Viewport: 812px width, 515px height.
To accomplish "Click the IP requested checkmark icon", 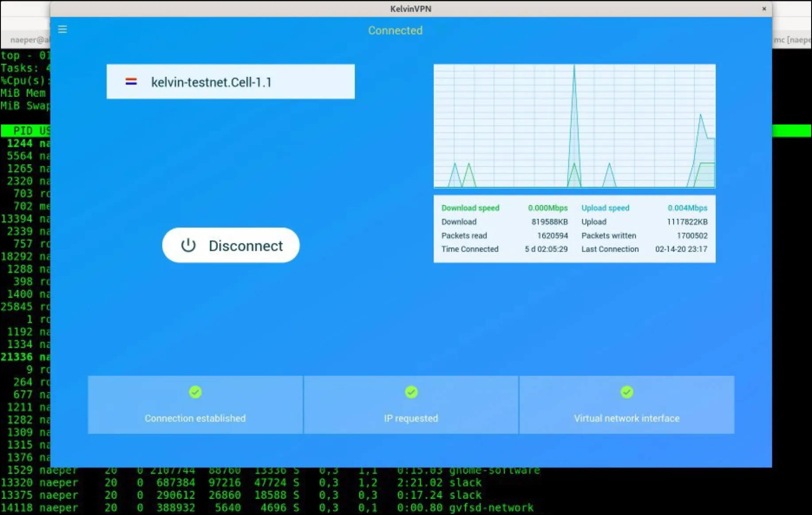I will pyautogui.click(x=411, y=392).
